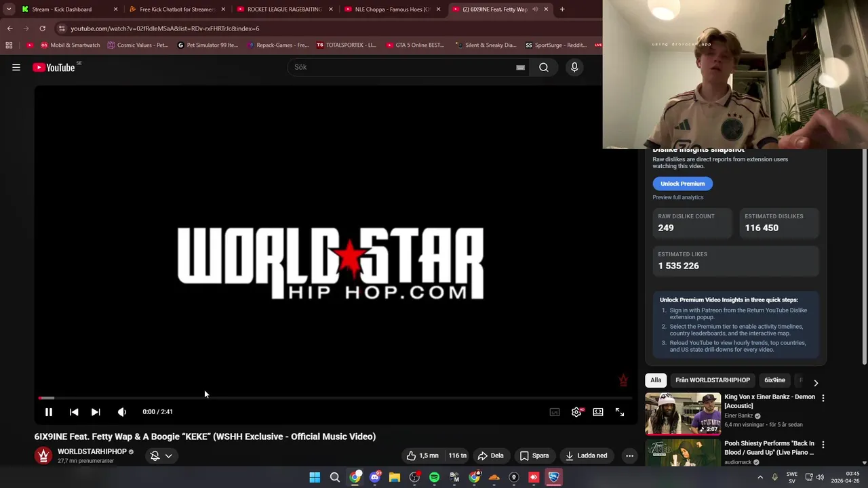Open the WORLDSTARHIPHOP channel avatar
868x488 pixels.
pyautogui.click(x=43, y=455)
